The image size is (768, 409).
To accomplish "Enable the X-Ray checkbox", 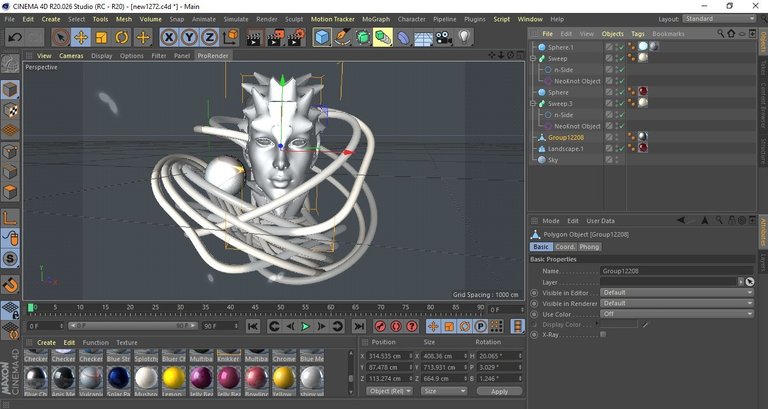I will pos(603,335).
